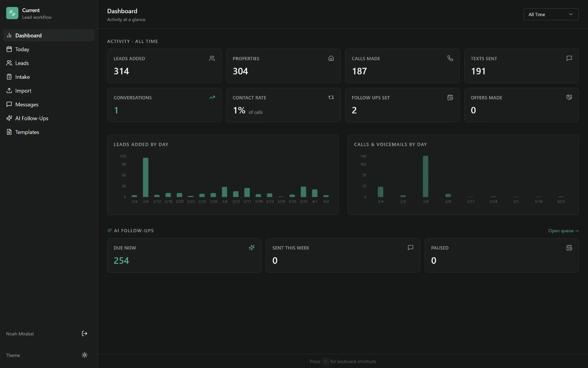This screenshot has height=368, width=588.
Task: Click the 3/4 bar in Leads Added chart
Action: point(225,192)
